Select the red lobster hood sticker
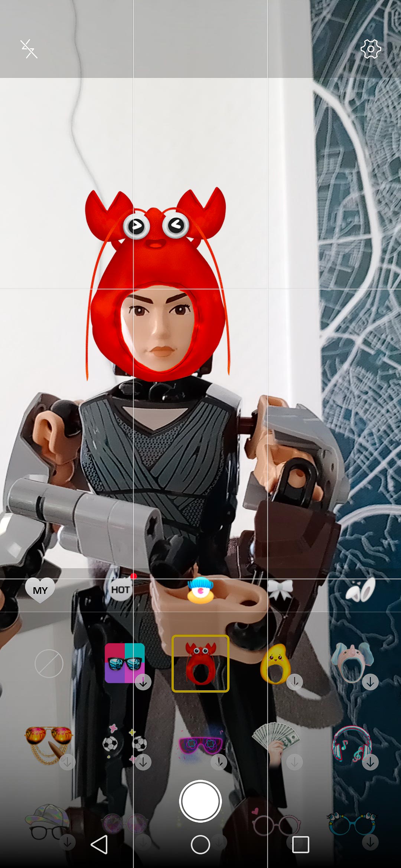The width and height of the screenshot is (401, 868). 200,663
